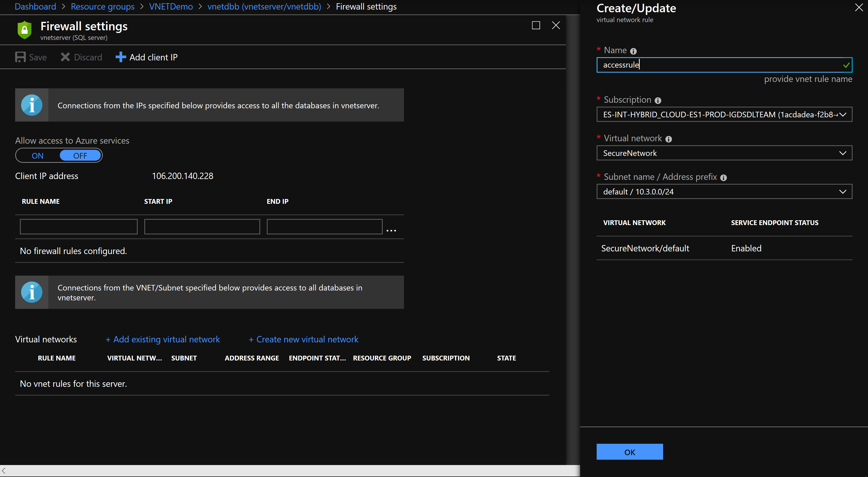Turn ON Allow access to Azure services
The image size is (868, 477).
point(37,156)
